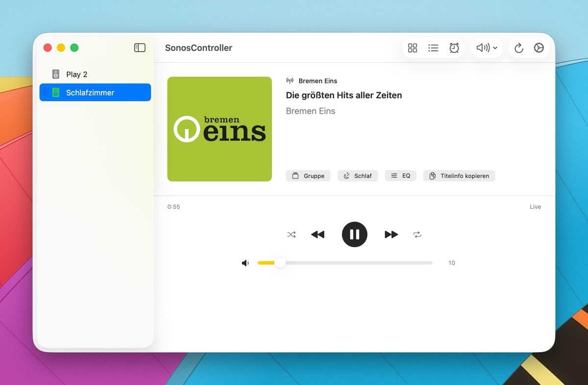Click the radio antenna icon beside Bremen Eins
This screenshot has height=385, width=588.
(x=290, y=80)
